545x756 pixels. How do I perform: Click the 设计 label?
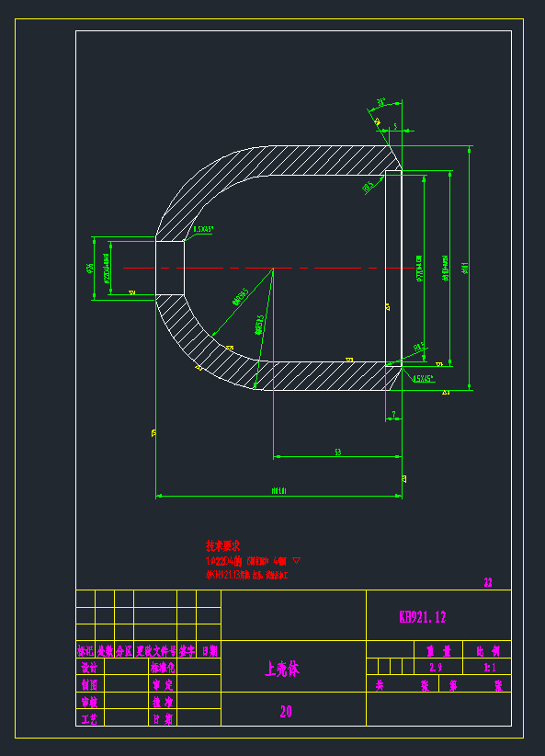tap(89, 668)
